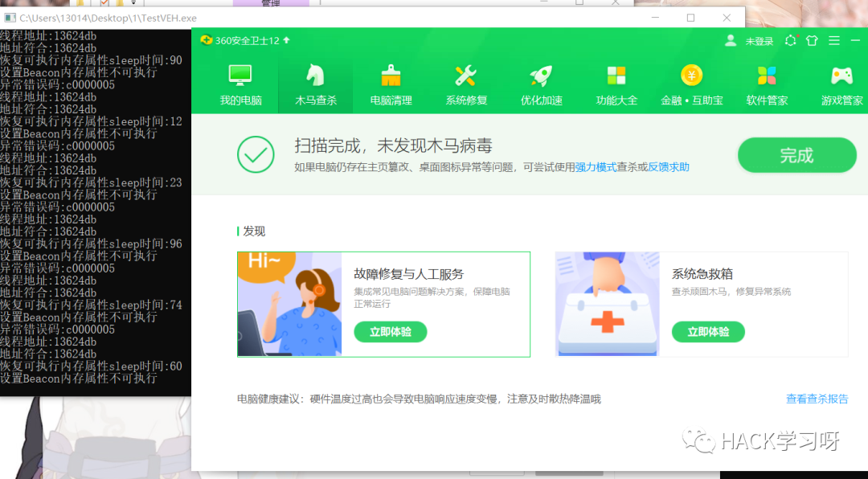Image resolution: width=868 pixels, height=479 pixels.
Task: Click the 电脑健康建议 tip text
Action: pos(419,399)
